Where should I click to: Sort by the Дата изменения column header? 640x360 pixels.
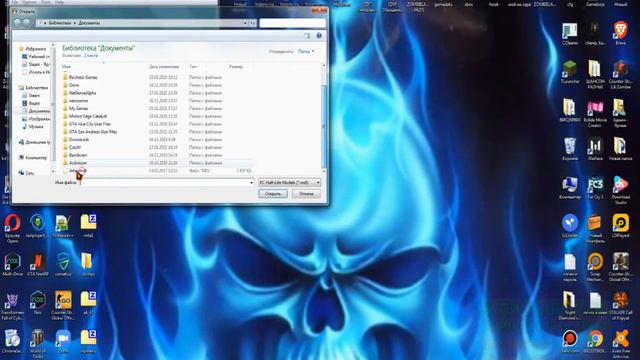[x=164, y=66]
